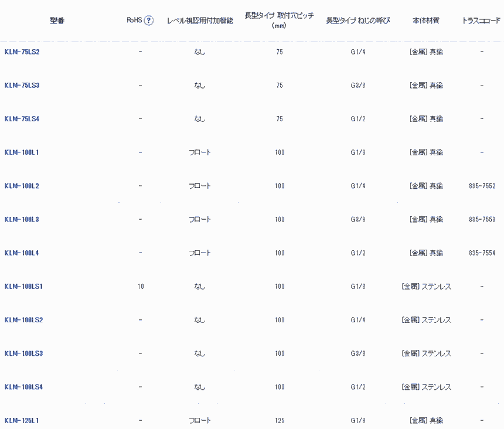This screenshot has height=429, width=504.
Task: Open the KLM-100LS4 product link
Action: point(23,387)
